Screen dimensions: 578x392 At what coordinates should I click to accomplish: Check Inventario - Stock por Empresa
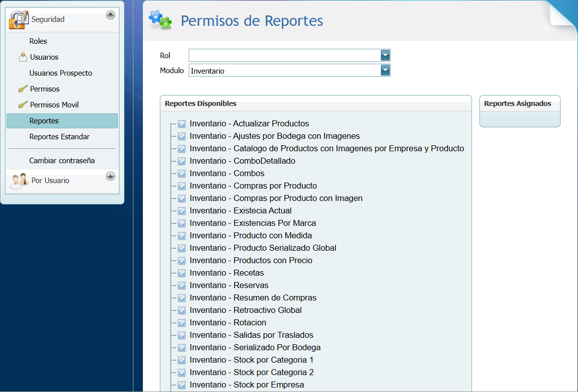181,385
